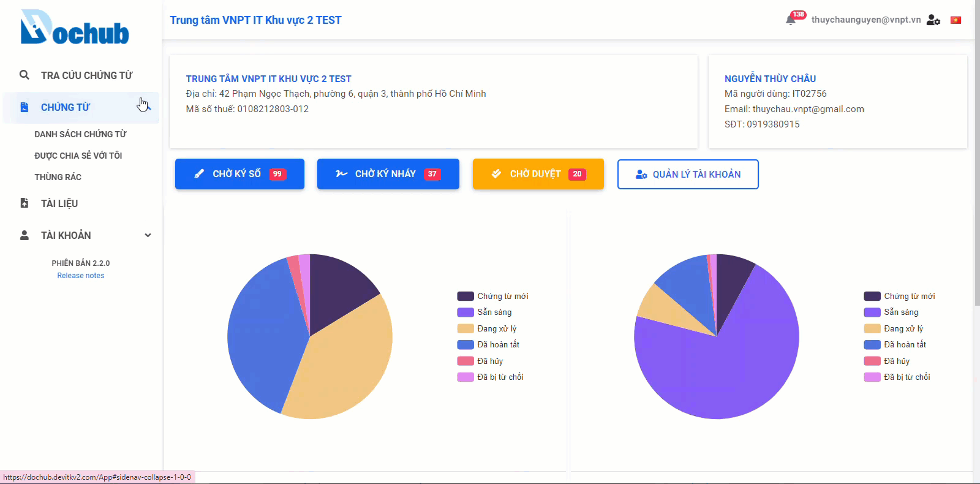Click the Chờ ký nháy button
980x484 pixels.
pos(388,174)
